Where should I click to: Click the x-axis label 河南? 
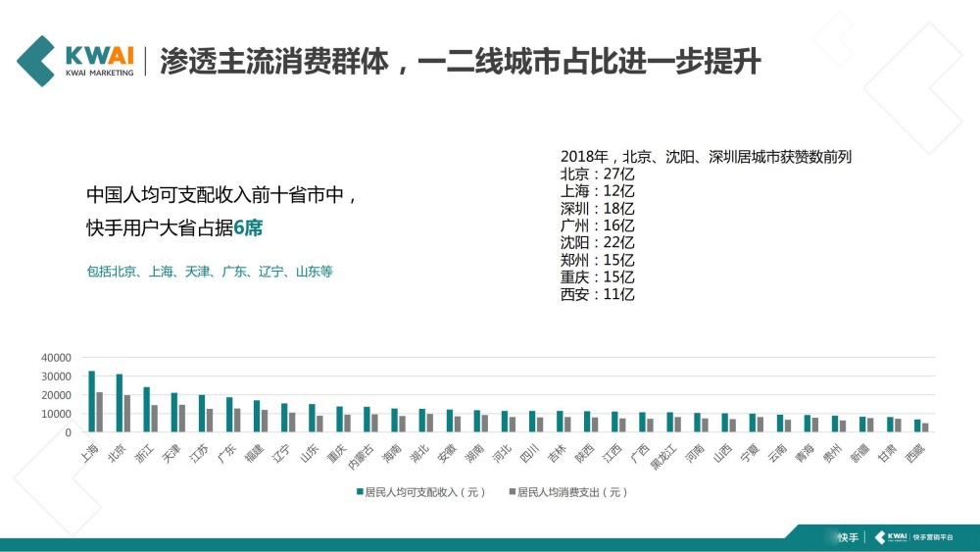(695, 453)
